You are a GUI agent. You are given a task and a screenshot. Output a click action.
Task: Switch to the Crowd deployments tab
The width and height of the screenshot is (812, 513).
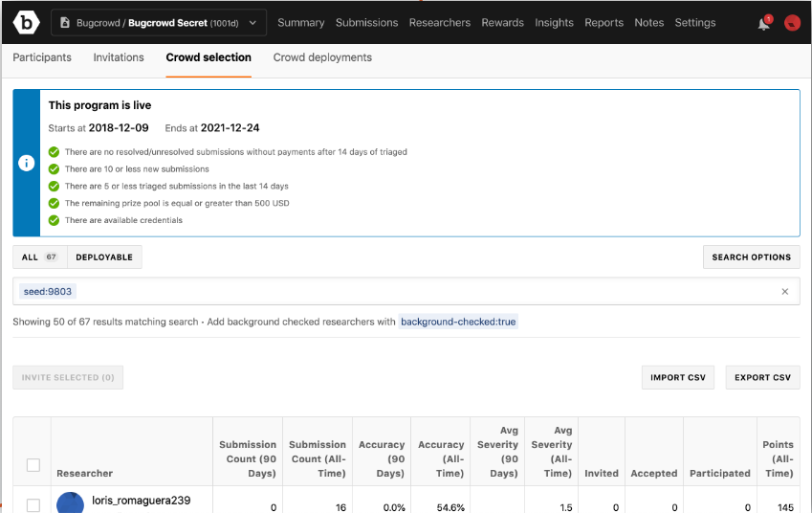tap(322, 57)
